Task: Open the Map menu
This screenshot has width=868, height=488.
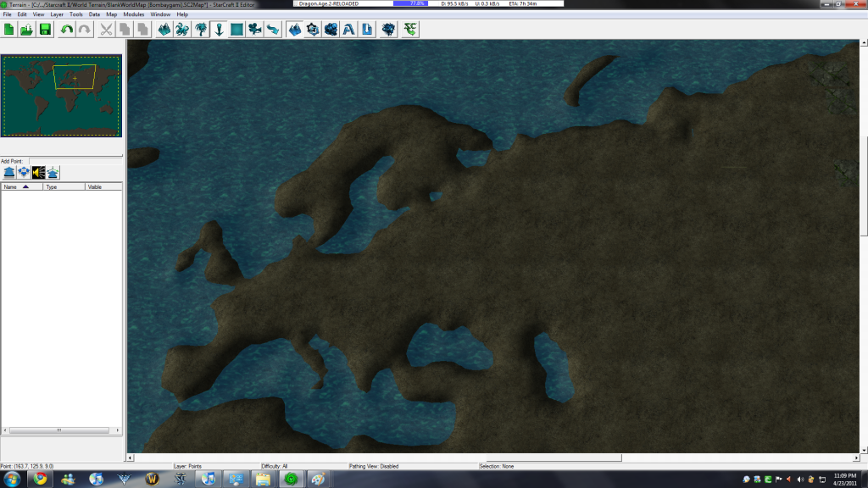Action: [x=112, y=14]
